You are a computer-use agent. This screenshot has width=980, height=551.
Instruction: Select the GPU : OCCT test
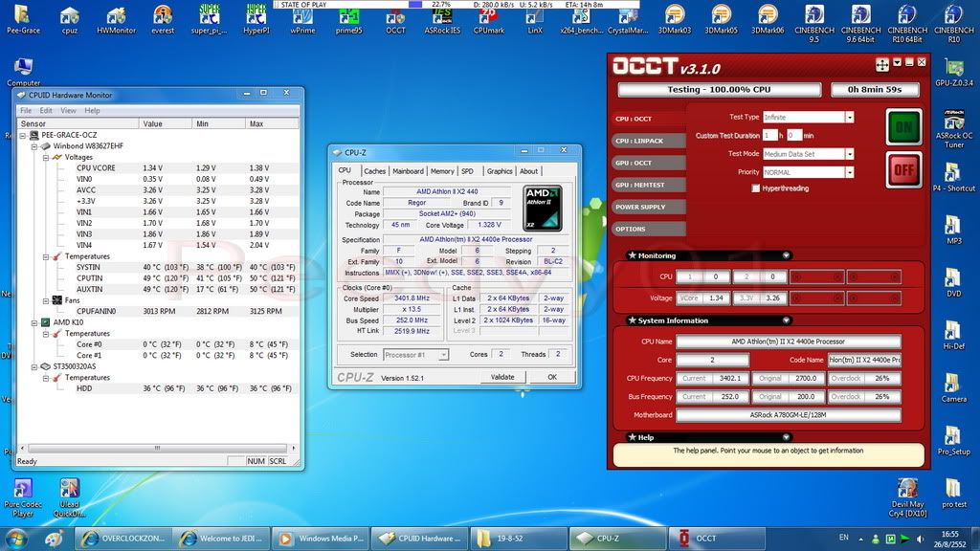click(649, 163)
